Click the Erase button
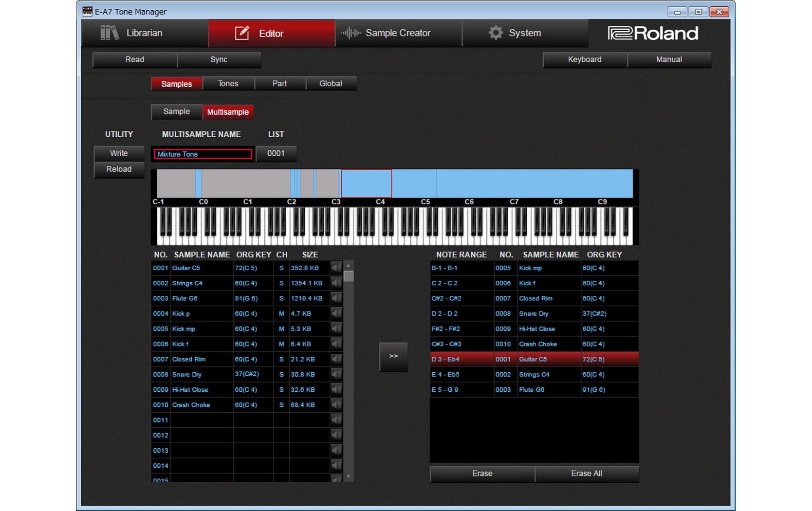 click(482, 474)
